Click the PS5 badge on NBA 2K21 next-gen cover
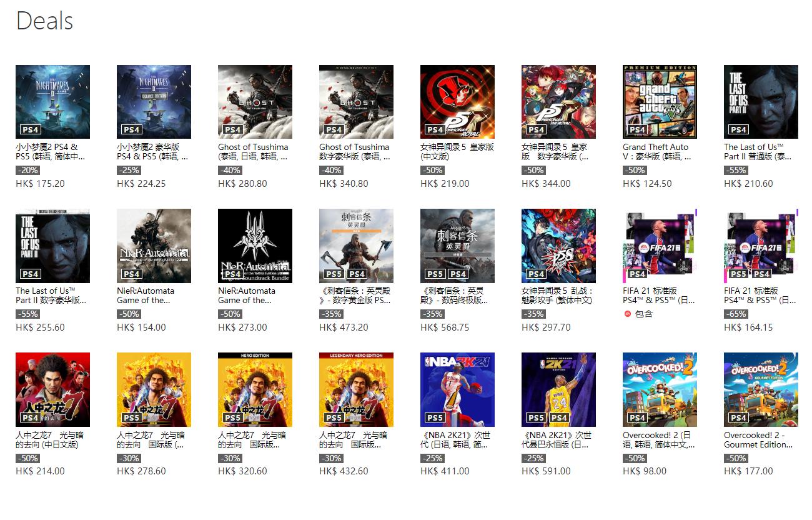 (435, 417)
